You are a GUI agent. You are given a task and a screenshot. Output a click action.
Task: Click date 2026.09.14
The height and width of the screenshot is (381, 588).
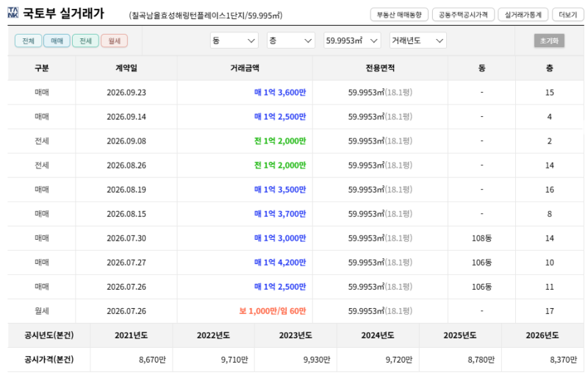pyautogui.click(x=126, y=117)
